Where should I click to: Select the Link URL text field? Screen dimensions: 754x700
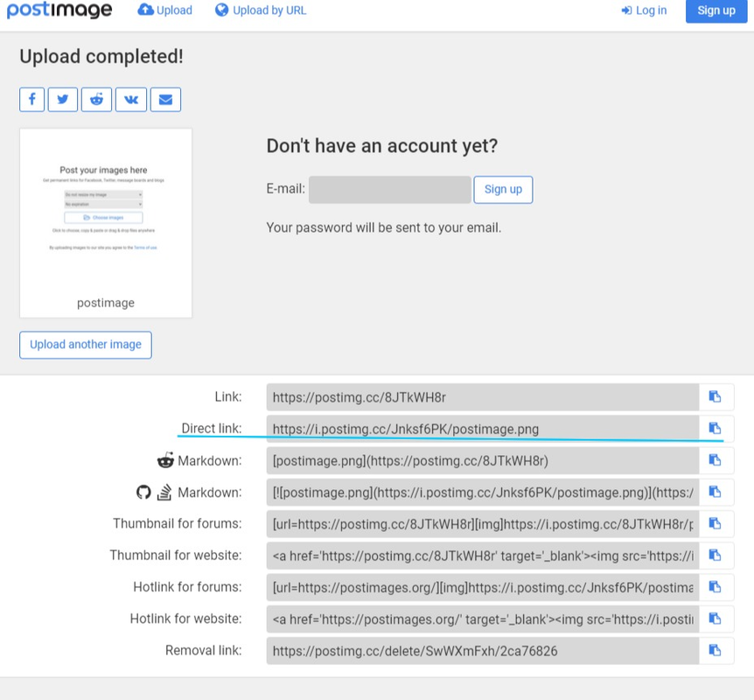coord(483,397)
